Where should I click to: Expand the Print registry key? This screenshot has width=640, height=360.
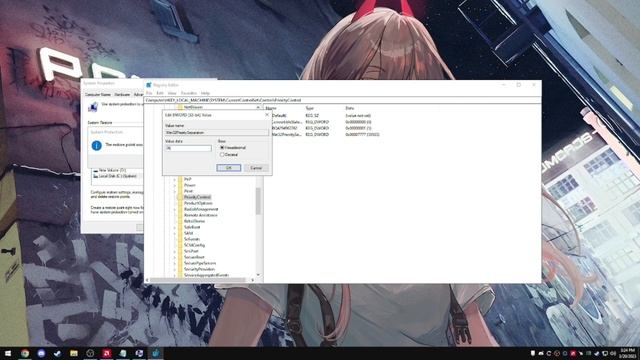[x=175, y=191]
